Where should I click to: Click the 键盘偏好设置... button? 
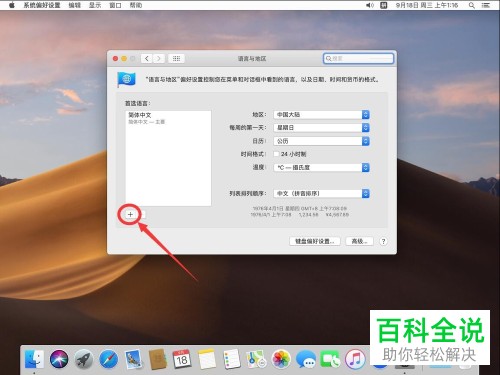pos(315,241)
